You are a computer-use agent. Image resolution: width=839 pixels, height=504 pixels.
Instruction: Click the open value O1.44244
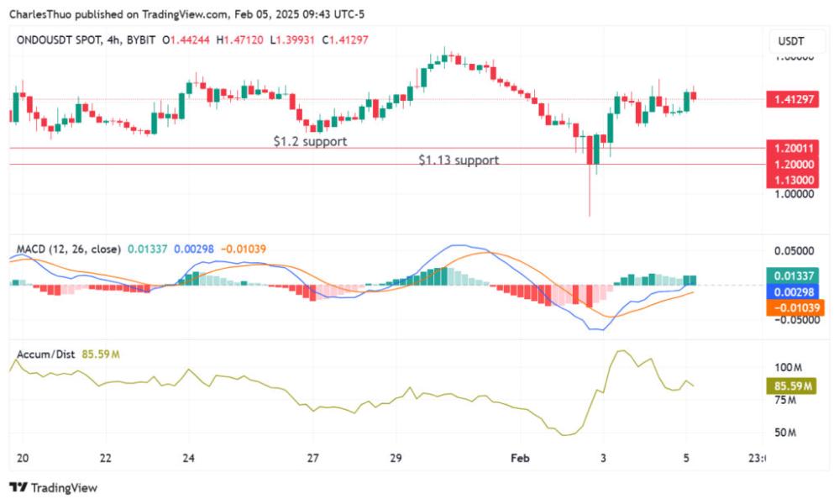click(x=186, y=39)
